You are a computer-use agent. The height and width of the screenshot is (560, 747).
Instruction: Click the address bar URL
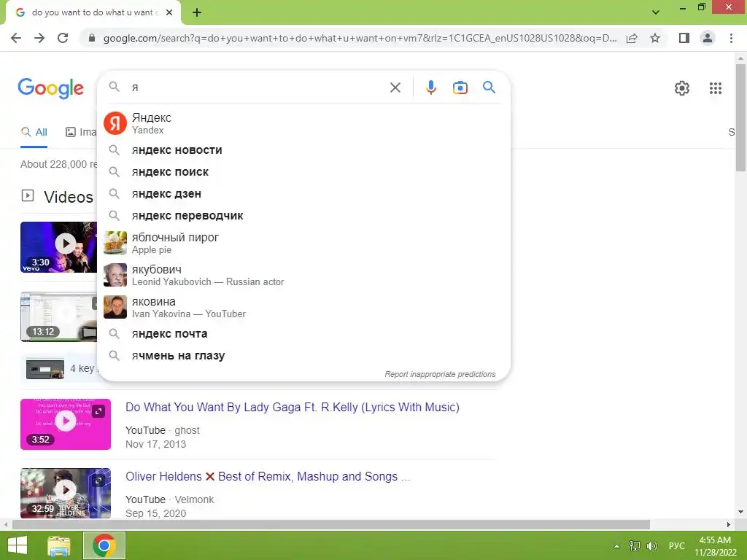pyautogui.click(x=360, y=38)
